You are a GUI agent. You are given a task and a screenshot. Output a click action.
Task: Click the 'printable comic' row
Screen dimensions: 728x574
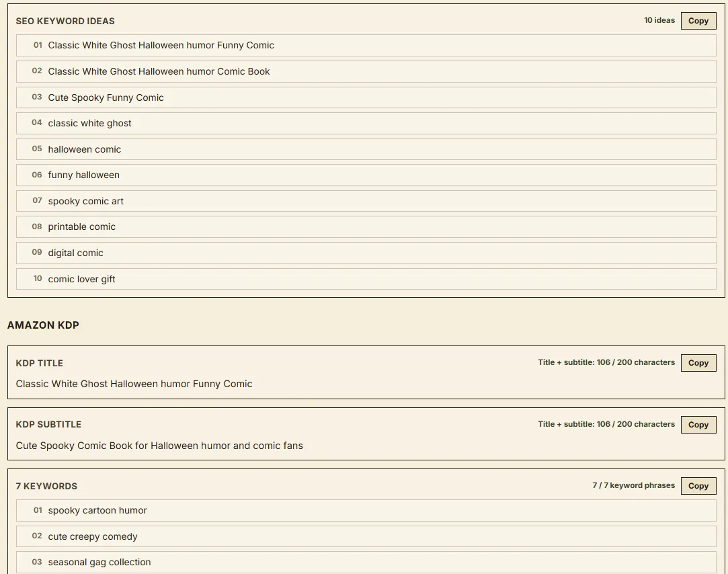pyautogui.click(x=366, y=227)
